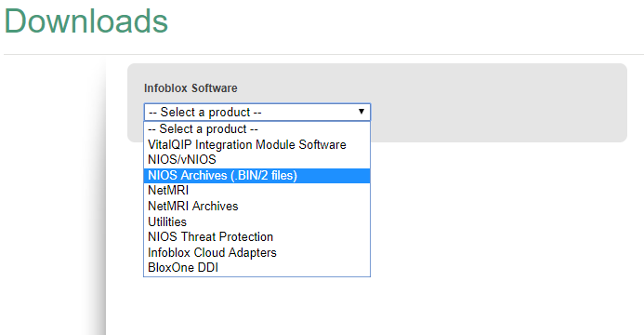Screen dimensions: 644x335
Task: Select the NIOS/vNIOS option
Action: point(256,160)
